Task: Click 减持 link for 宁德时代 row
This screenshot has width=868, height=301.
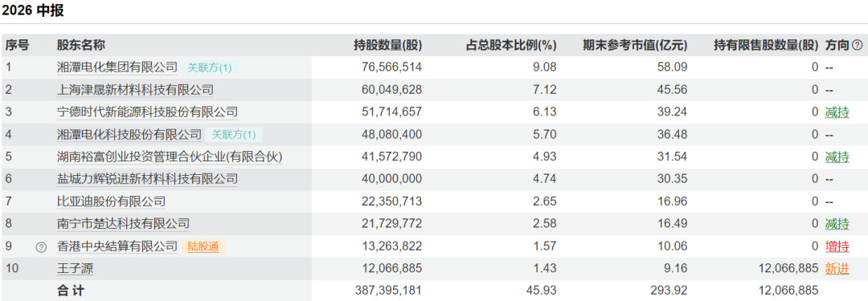Action: 837,112
